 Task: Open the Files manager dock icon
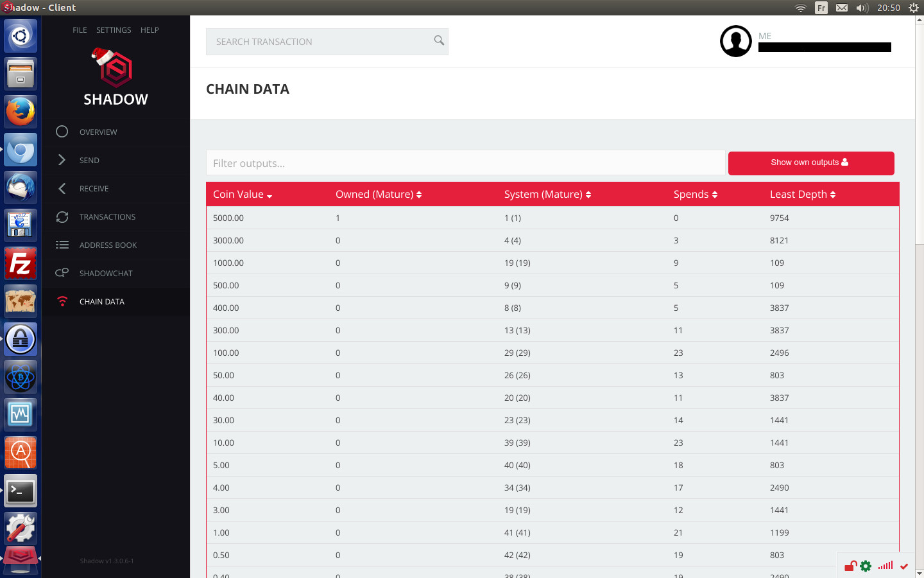(21, 74)
